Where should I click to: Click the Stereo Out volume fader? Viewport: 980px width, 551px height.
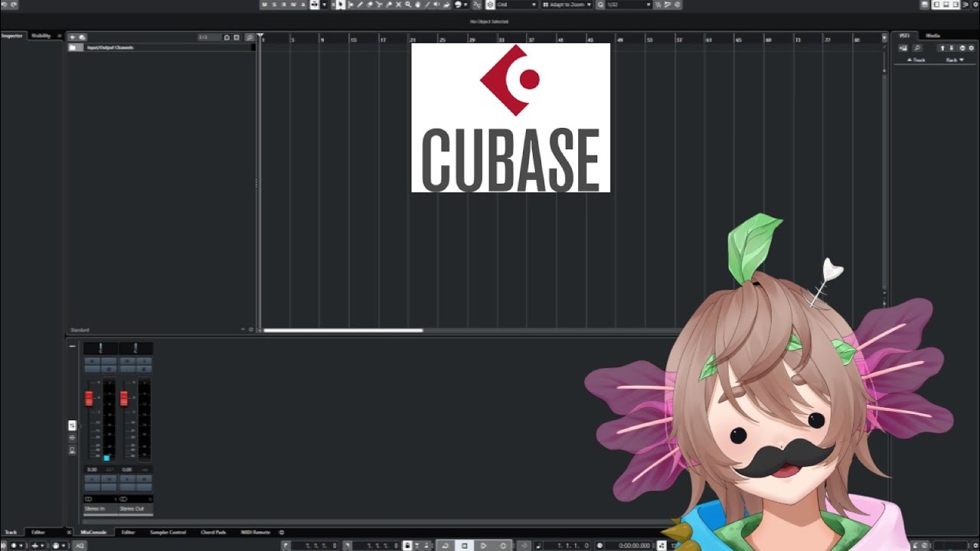tap(124, 399)
